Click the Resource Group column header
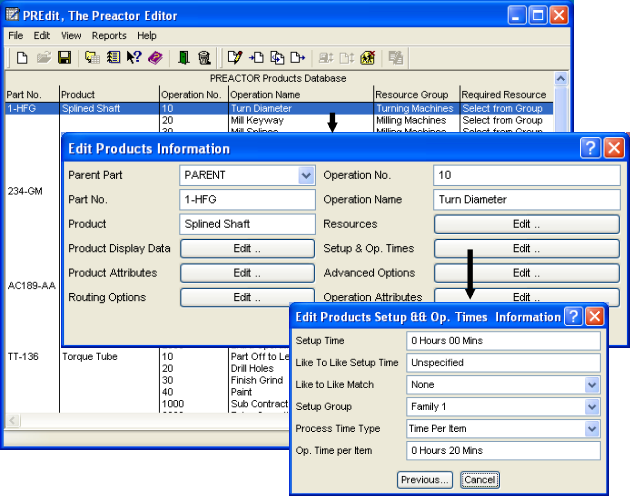Viewport: 630px width, 496px height. tap(412, 95)
